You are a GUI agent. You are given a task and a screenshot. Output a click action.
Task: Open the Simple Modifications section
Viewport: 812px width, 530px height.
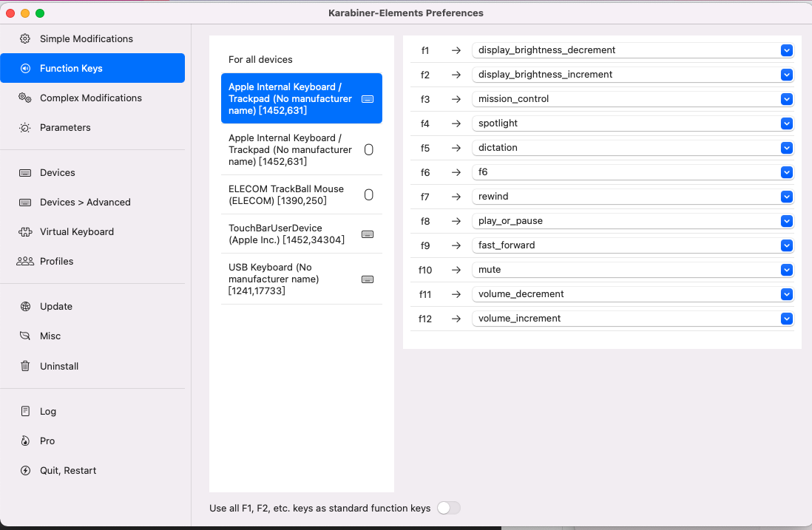tap(92, 39)
